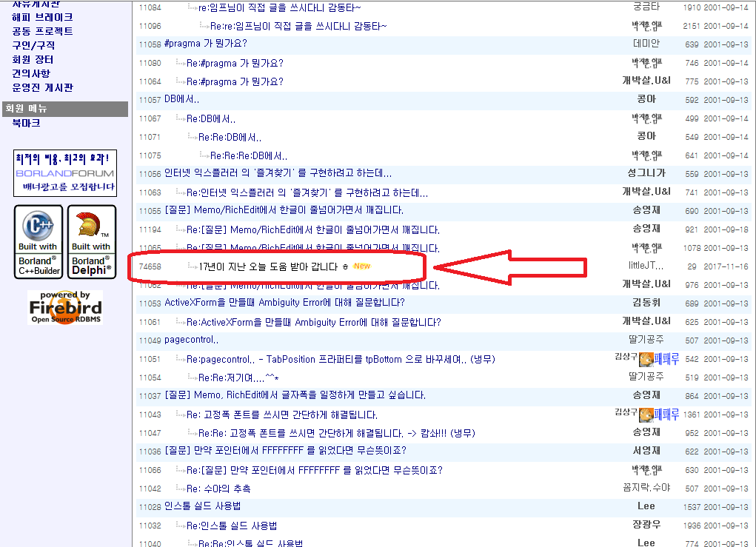
Task: Open the 건의사항 sidebar link
Action: pyautogui.click(x=31, y=73)
